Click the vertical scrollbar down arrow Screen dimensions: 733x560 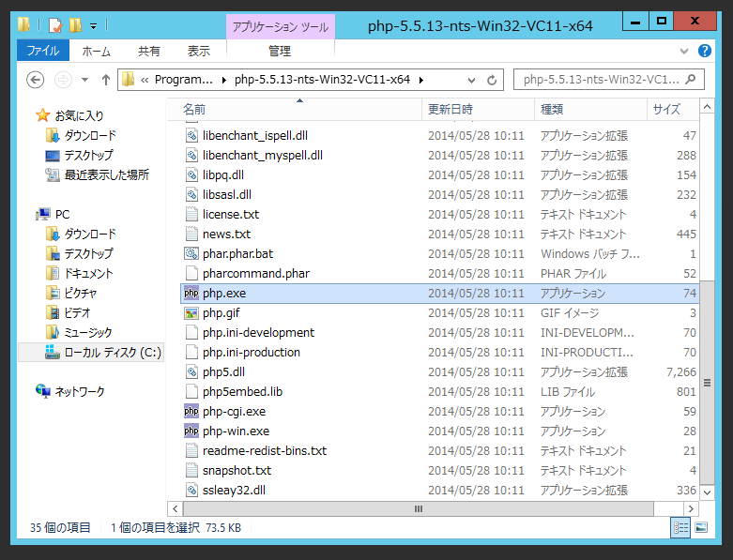[x=707, y=492]
